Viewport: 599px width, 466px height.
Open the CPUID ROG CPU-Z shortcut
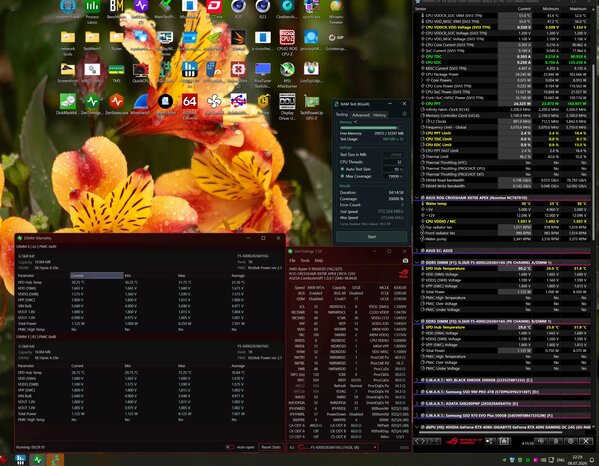[x=287, y=42]
